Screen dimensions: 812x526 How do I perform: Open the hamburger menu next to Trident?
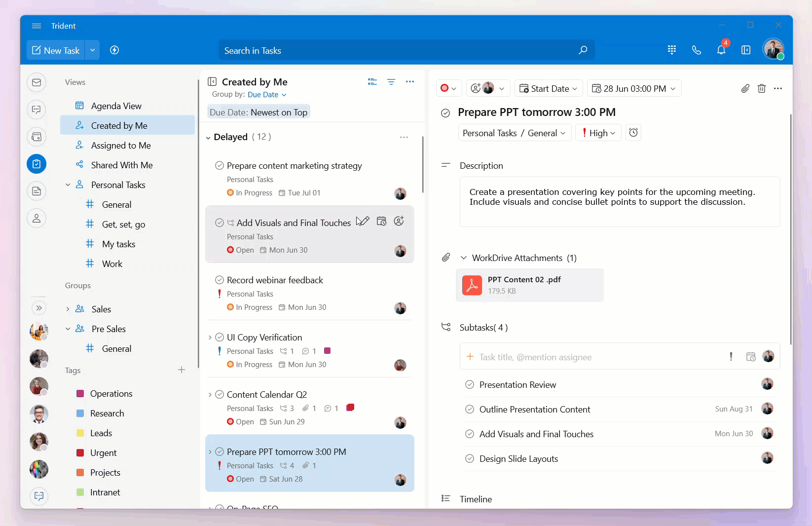pyautogui.click(x=37, y=26)
